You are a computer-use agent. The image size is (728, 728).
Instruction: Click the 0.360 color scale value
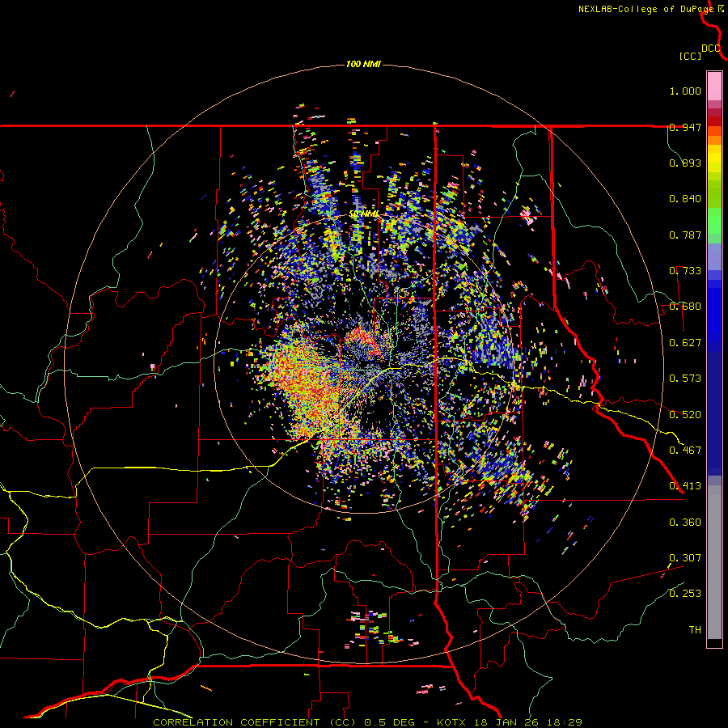685,523
